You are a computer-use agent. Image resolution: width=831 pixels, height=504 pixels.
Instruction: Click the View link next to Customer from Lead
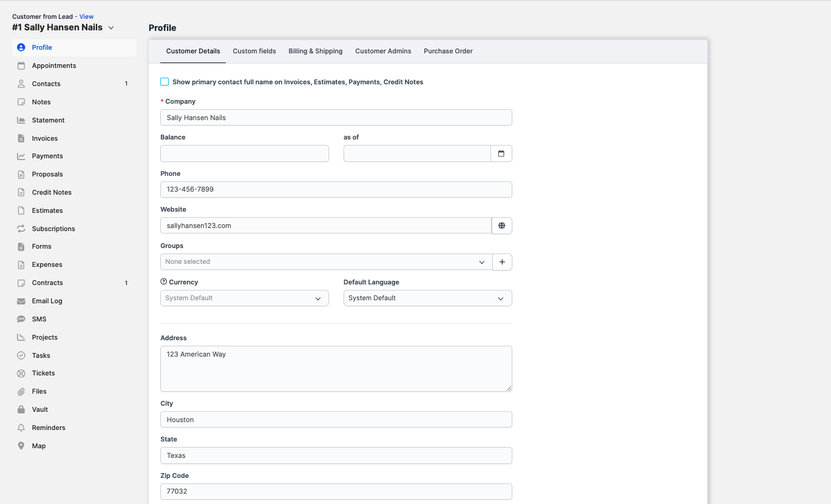86,16
